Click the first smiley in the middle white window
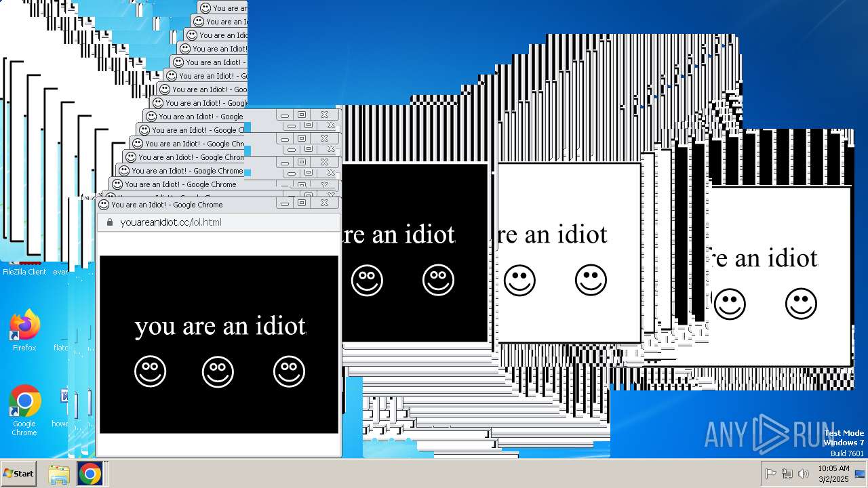 (x=519, y=280)
